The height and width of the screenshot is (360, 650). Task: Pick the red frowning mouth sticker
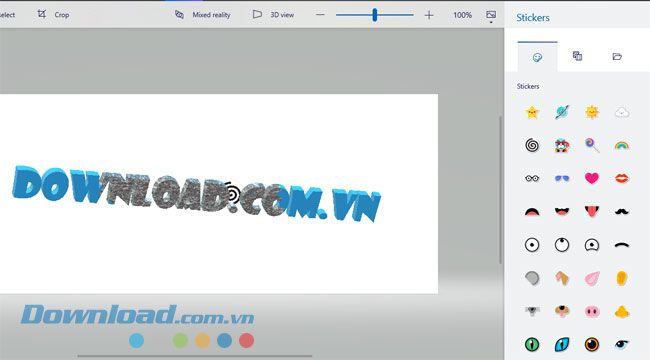coord(532,212)
